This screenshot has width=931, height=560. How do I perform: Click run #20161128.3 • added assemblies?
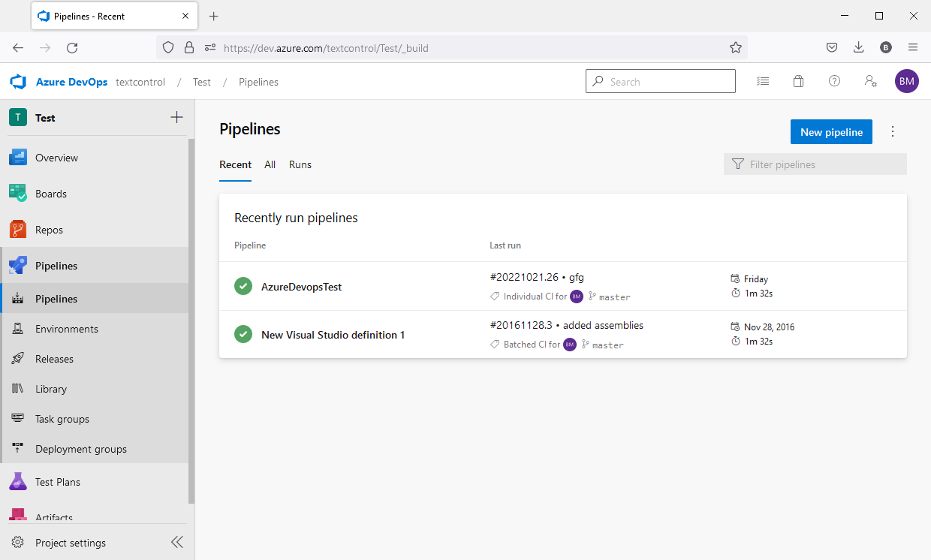566,325
